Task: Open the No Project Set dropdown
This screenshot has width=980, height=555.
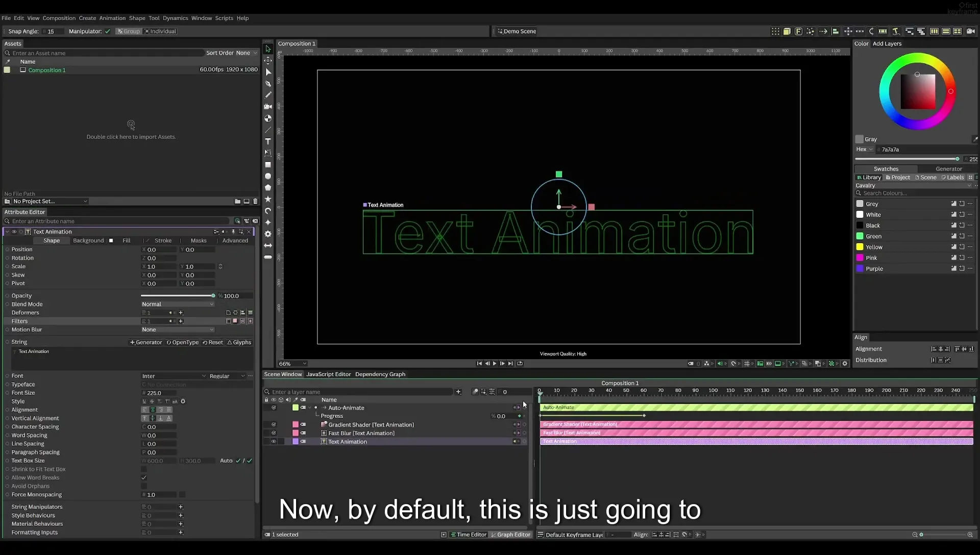Action: 50,201
